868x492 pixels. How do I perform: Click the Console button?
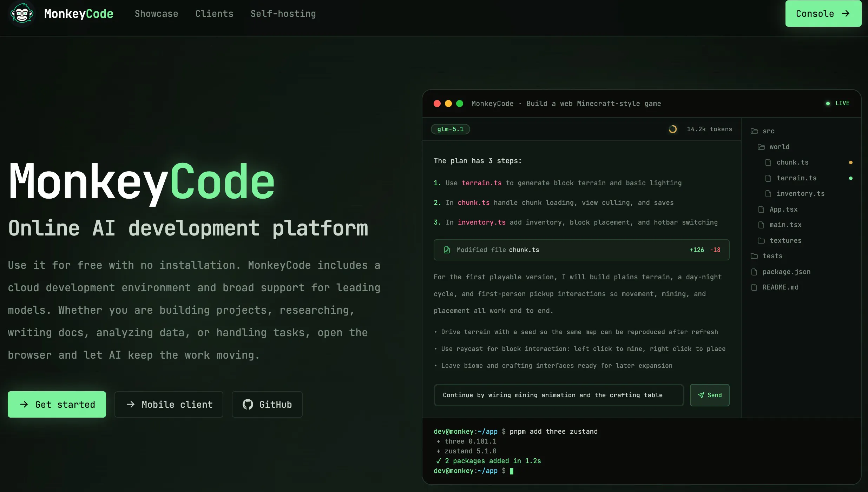pos(823,14)
